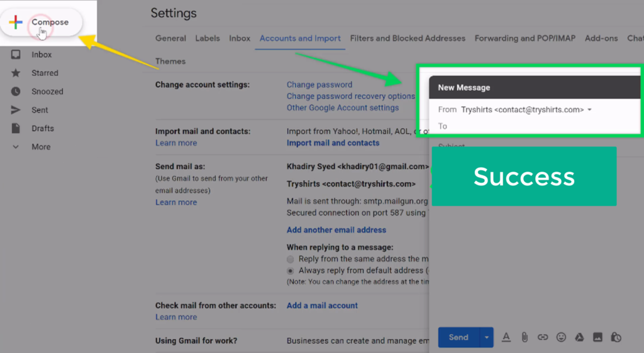This screenshot has width=644, height=353.
Task: Select the Accounts and Import tab
Action: pos(300,38)
